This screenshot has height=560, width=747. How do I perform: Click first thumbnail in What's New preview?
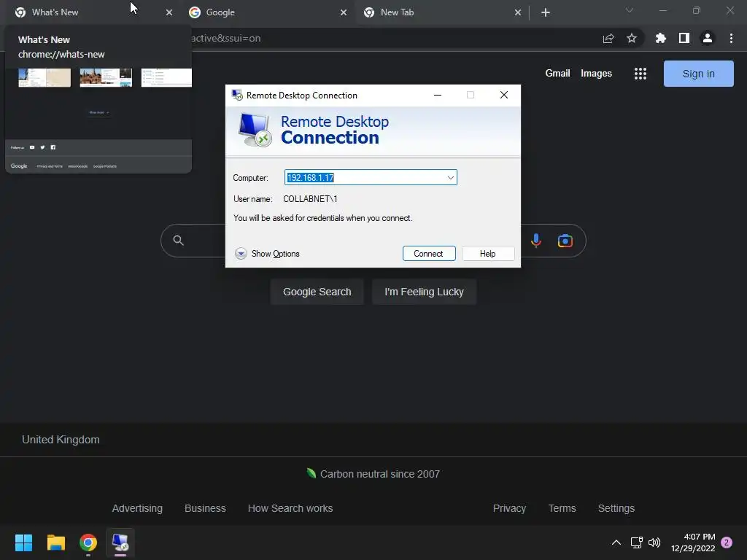[x=44, y=77]
